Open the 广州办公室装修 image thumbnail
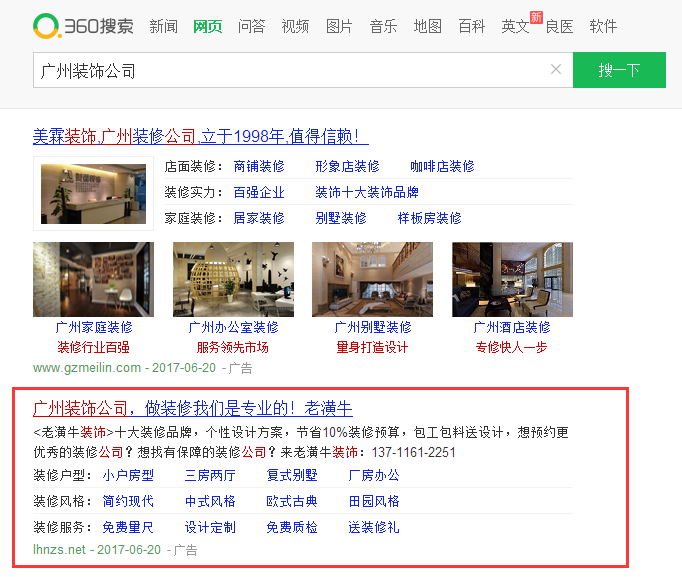682x577 pixels. pyautogui.click(x=233, y=279)
